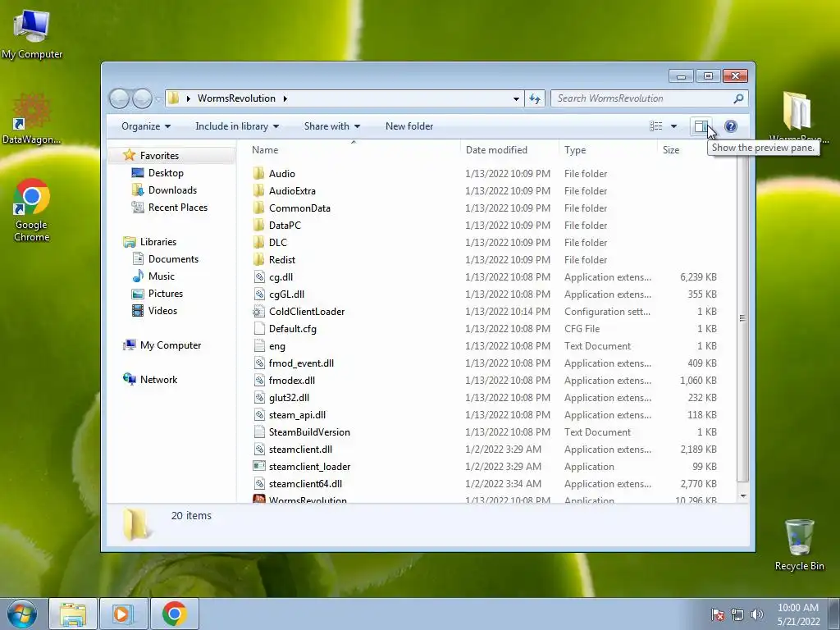Create a New folder
The width and height of the screenshot is (840, 630).
(409, 126)
